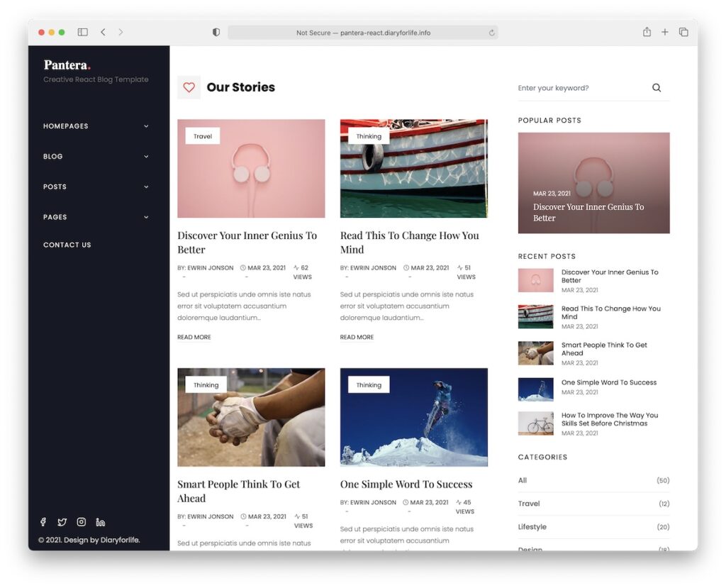Image resolution: width=726 pixels, height=588 pixels.
Task: Click READ MORE under Discover Your Inner Genius
Action: (194, 337)
